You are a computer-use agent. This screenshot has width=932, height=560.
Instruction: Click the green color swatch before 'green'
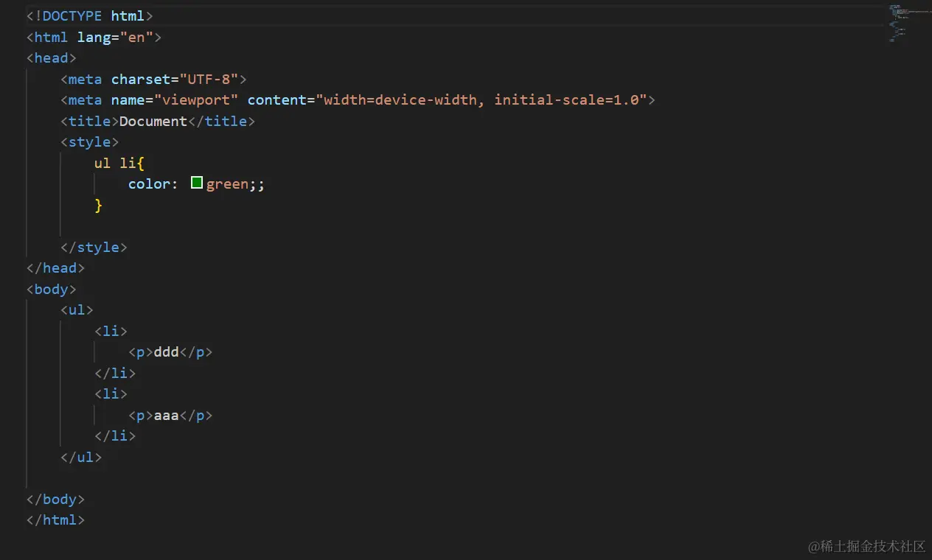click(197, 183)
